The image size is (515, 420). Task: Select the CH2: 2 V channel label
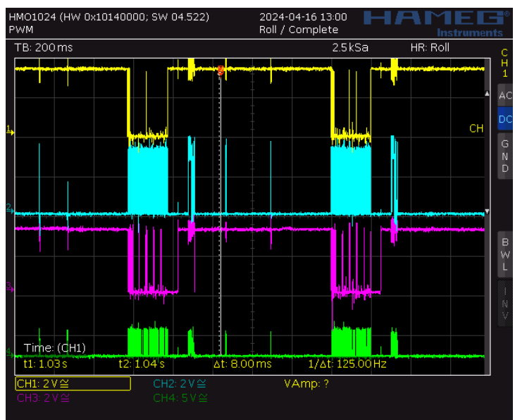click(x=180, y=383)
